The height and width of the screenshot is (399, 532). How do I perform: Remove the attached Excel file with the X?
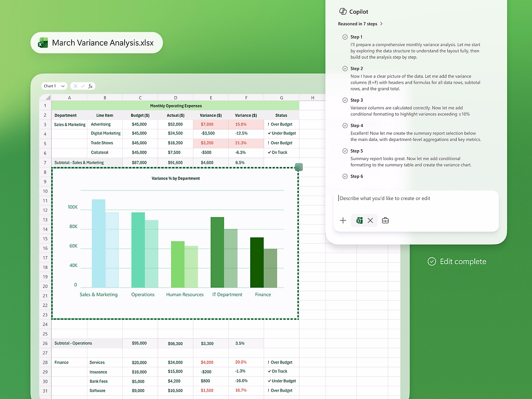pos(370,220)
